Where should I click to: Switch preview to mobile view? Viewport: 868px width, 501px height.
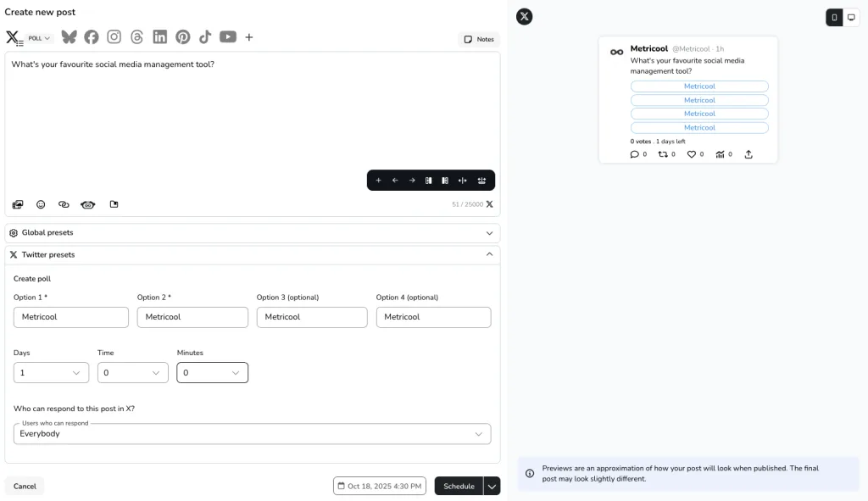[x=834, y=17]
